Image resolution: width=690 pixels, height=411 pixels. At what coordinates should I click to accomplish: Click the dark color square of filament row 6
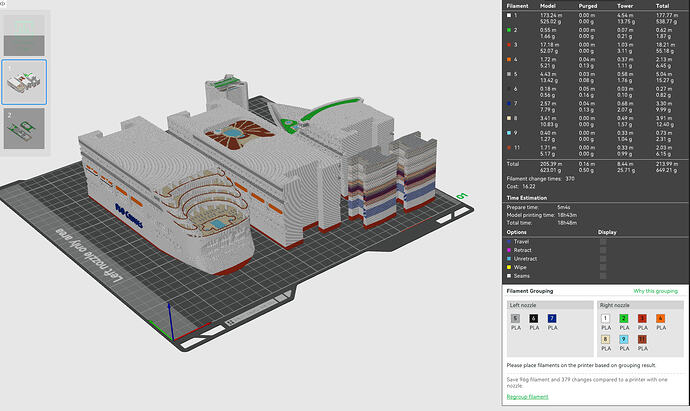pos(509,89)
